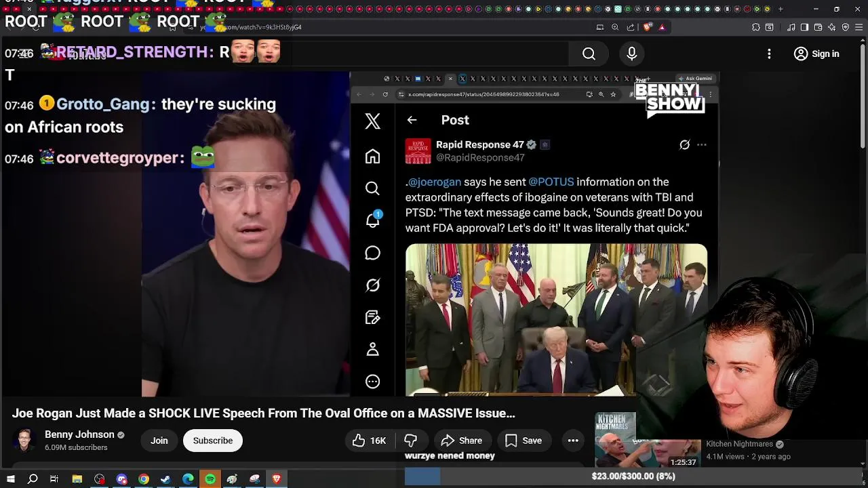Viewport: 868px width, 488px height.
Task: Open X profile person icon
Action: pos(372,350)
